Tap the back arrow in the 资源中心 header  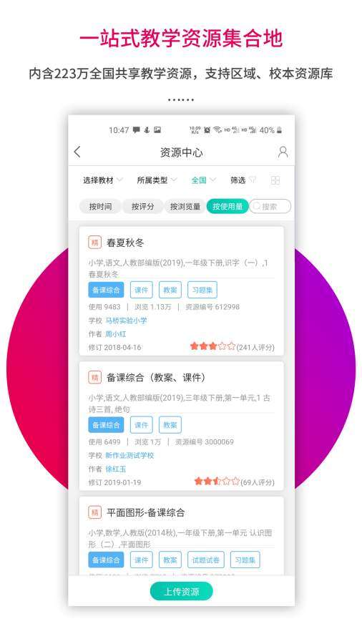pos(77,152)
